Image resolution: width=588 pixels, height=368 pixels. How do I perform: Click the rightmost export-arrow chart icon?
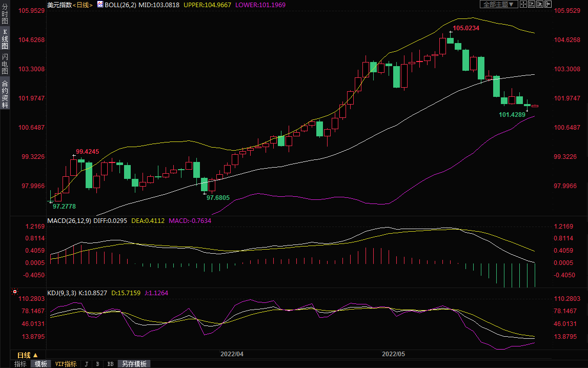click(548, 4)
